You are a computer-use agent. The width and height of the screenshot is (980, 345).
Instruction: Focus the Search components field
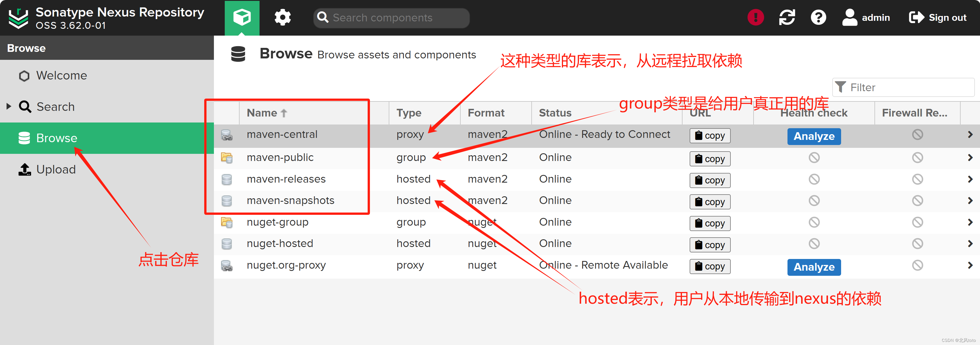click(x=391, y=17)
